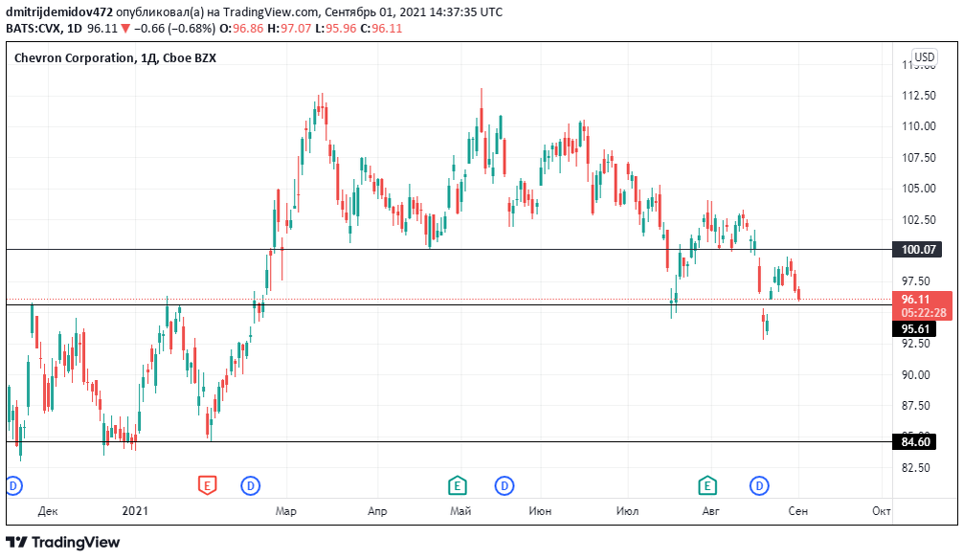This screenshot has width=964, height=560.
Task: Click the 97.50 price axis label
Action: click(915, 280)
